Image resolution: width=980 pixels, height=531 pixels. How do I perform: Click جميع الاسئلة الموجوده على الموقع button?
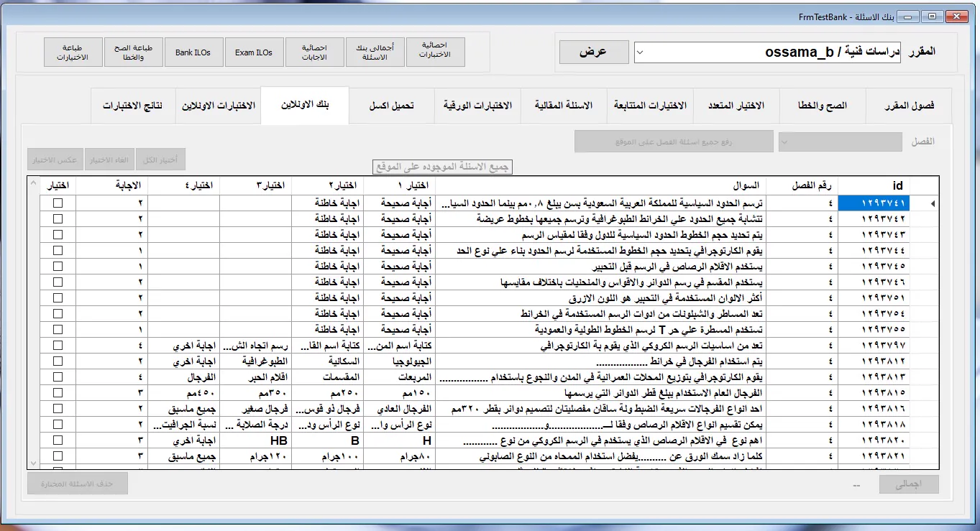(443, 167)
